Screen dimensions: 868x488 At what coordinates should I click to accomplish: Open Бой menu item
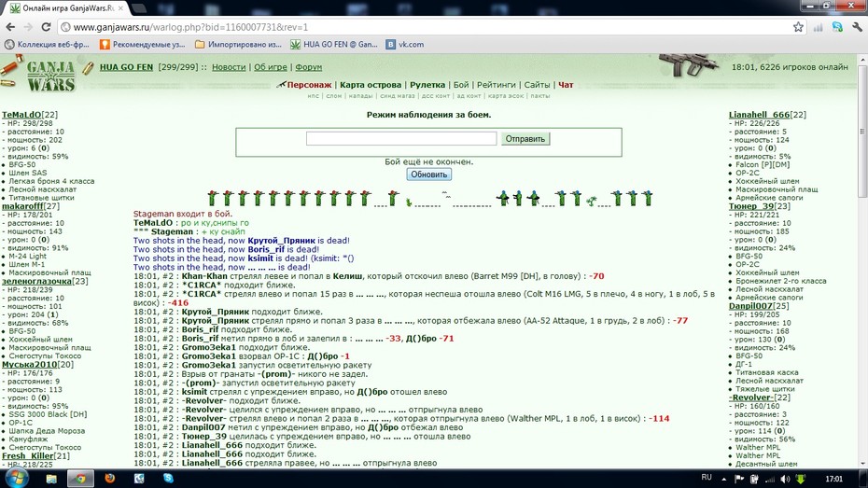(x=461, y=85)
